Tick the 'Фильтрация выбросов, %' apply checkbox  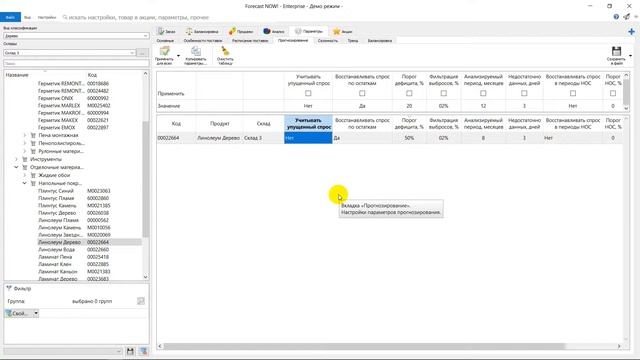(444, 93)
